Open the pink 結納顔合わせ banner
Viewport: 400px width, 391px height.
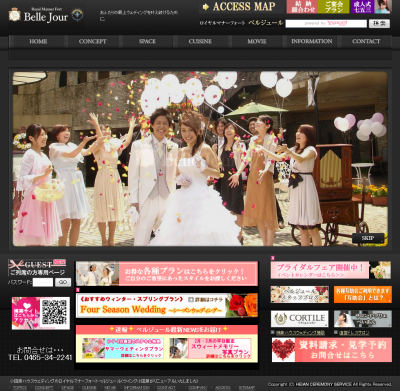click(x=302, y=7)
